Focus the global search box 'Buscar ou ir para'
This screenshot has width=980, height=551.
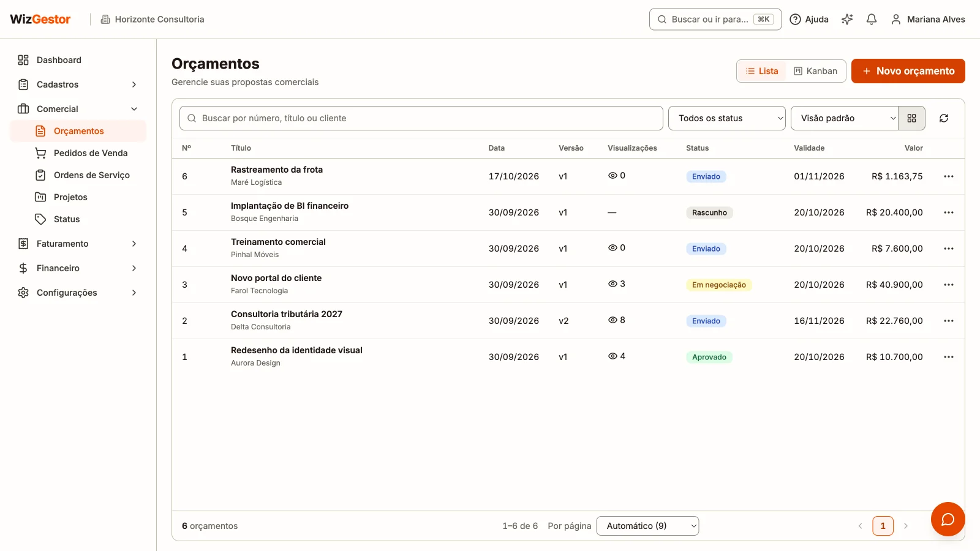pyautogui.click(x=715, y=19)
